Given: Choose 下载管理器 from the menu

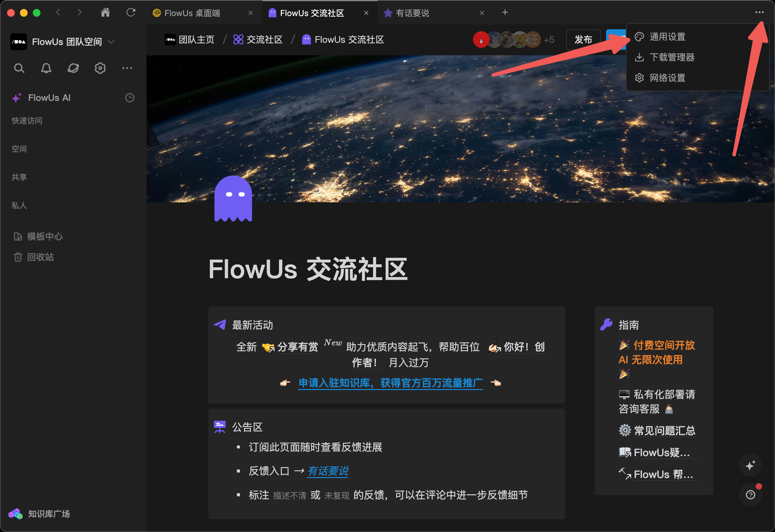Looking at the screenshot, I should click(x=672, y=57).
